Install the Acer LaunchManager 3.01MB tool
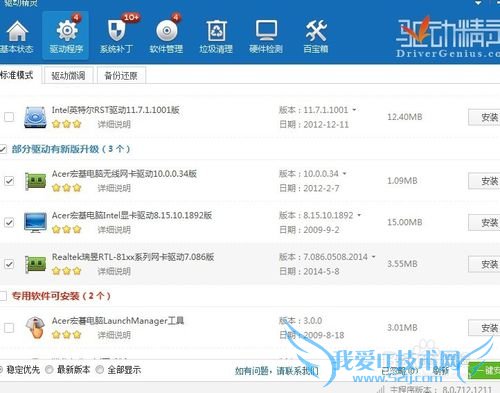The width and height of the screenshot is (500, 393). click(484, 328)
